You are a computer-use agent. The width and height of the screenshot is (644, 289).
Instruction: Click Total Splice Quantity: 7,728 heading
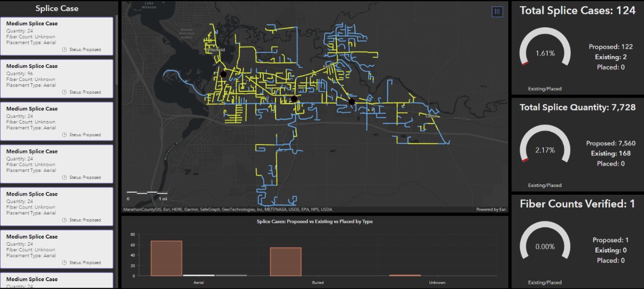coord(578,107)
